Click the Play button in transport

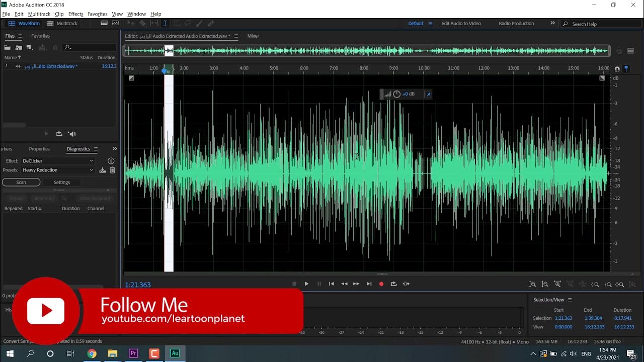click(x=306, y=284)
